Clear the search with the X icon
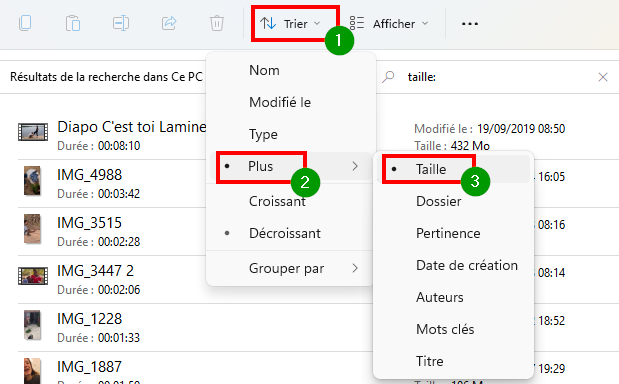619x384 pixels. (603, 77)
